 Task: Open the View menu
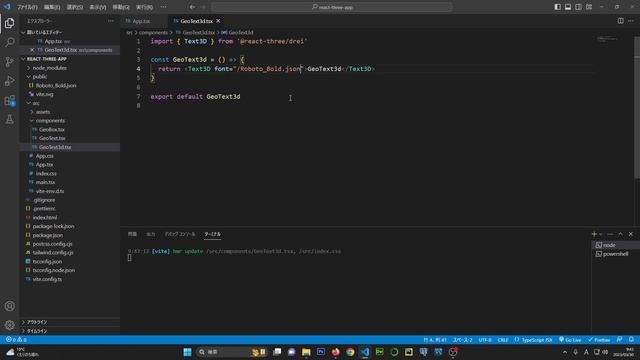tap(98, 7)
